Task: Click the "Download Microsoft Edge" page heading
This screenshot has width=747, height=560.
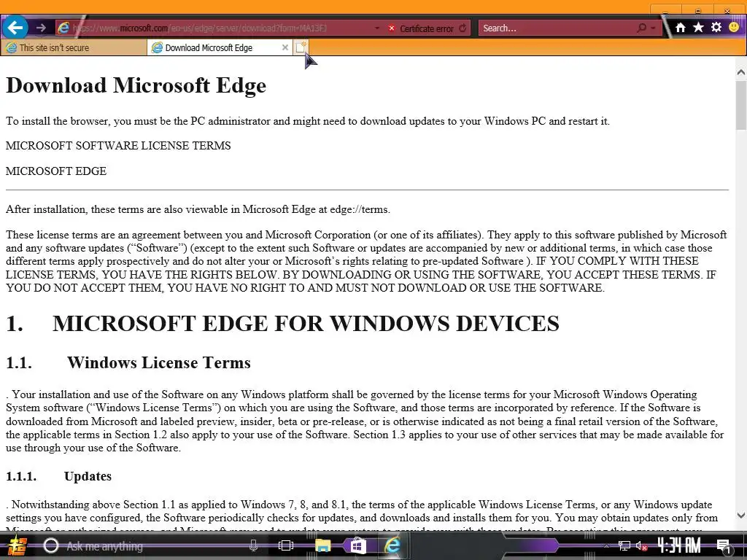Action: [x=136, y=86]
